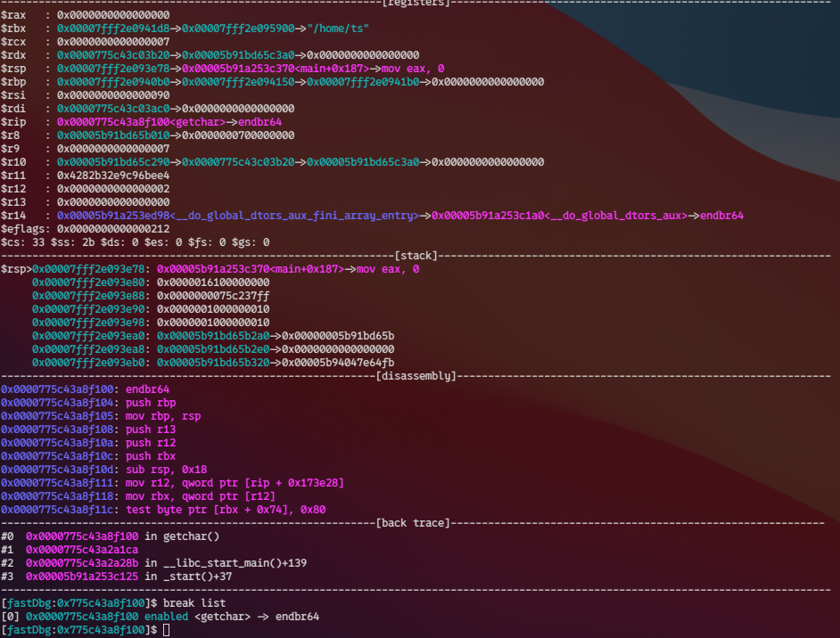Click the $r11 value 0x4282b32e9c96bee4
Screen dimensions: 840x638
click(x=113, y=176)
